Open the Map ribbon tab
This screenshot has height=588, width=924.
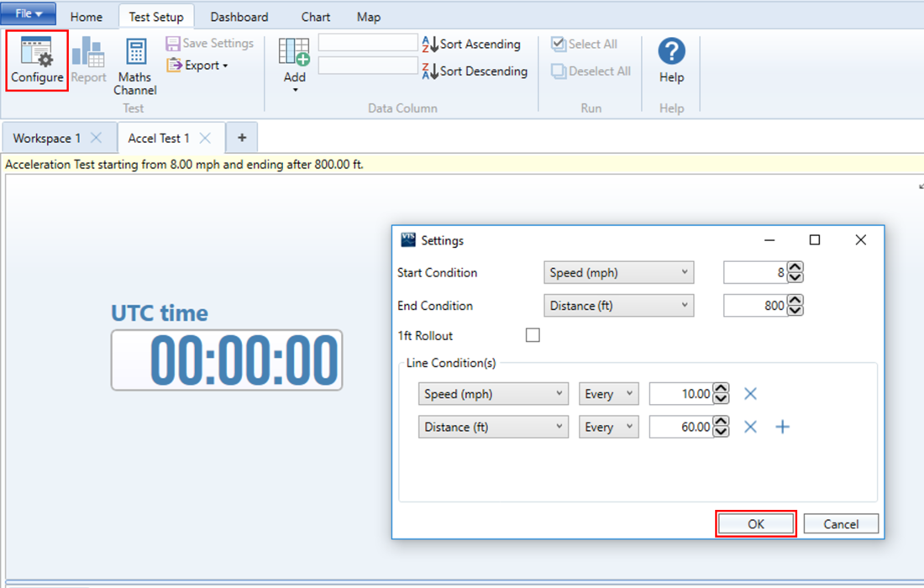368,17
